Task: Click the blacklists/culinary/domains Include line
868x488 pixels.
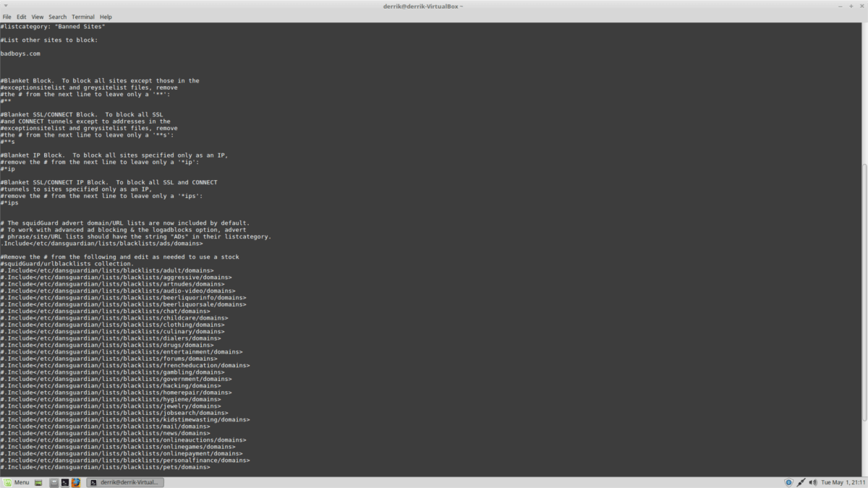Action: (112, 331)
